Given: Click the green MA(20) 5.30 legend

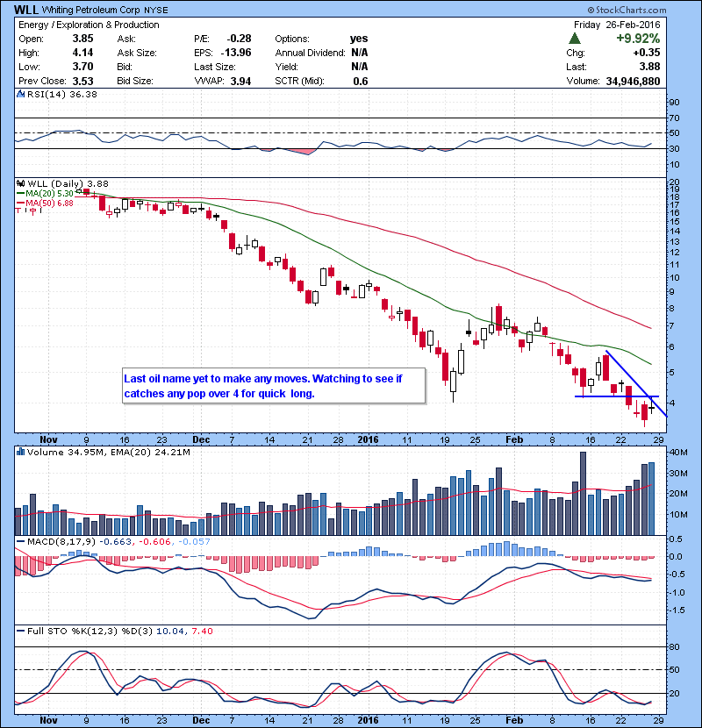Looking at the screenshot, I should (x=46, y=193).
